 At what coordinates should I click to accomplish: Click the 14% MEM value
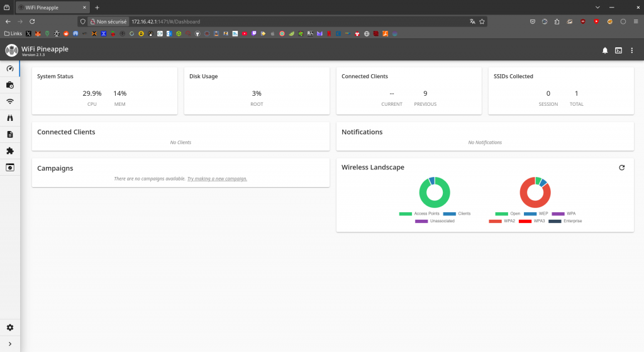(x=120, y=94)
